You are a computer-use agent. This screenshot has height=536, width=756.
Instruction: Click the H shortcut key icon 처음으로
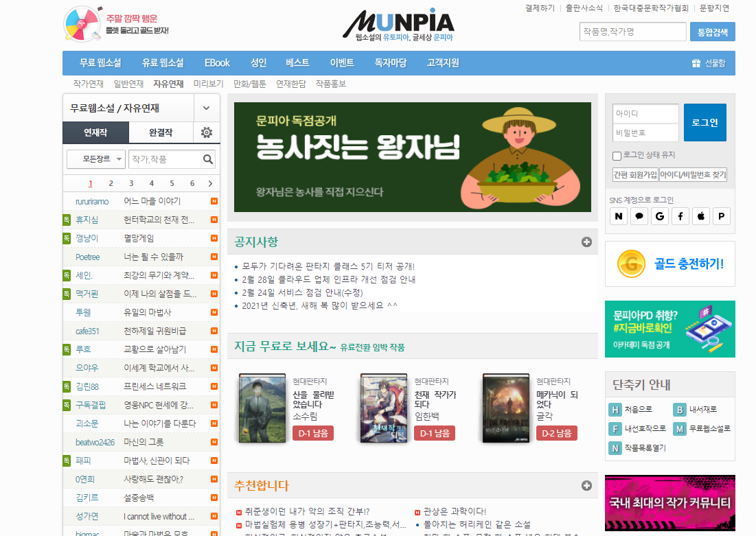(615, 410)
